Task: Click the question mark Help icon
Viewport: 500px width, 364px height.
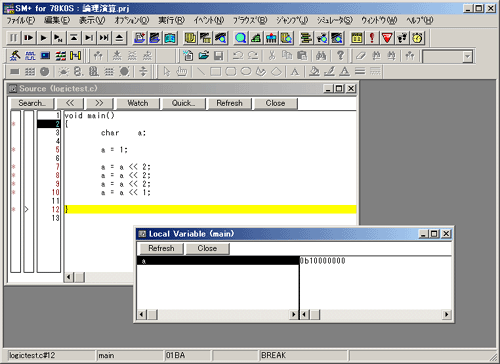Action: pyautogui.click(x=340, y=55)
